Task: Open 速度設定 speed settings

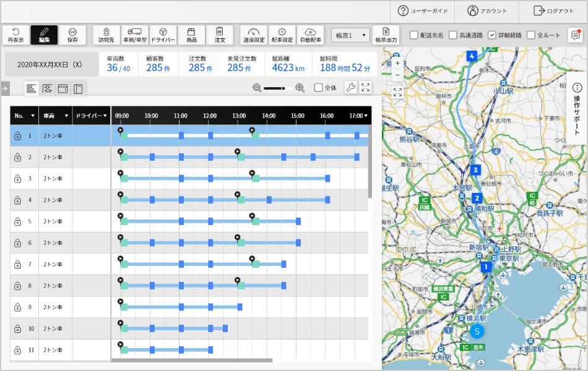Action: tap(253, 35)
